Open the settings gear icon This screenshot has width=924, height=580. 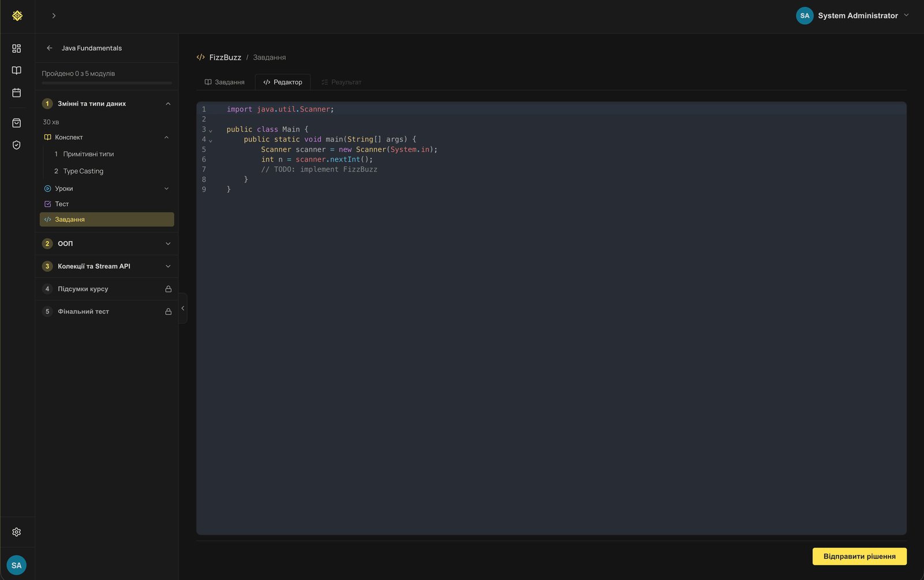pos(17,532)
